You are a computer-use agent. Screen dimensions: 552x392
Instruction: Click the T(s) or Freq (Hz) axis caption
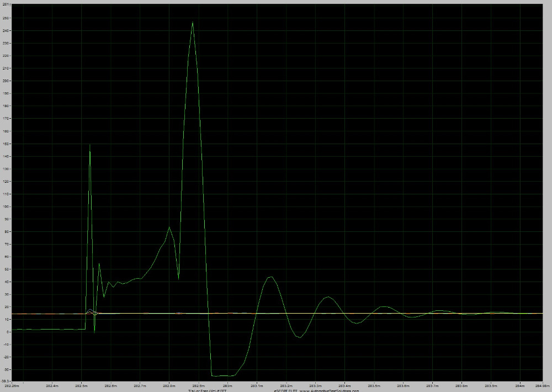pyautogui.click(x=207, y=390)
